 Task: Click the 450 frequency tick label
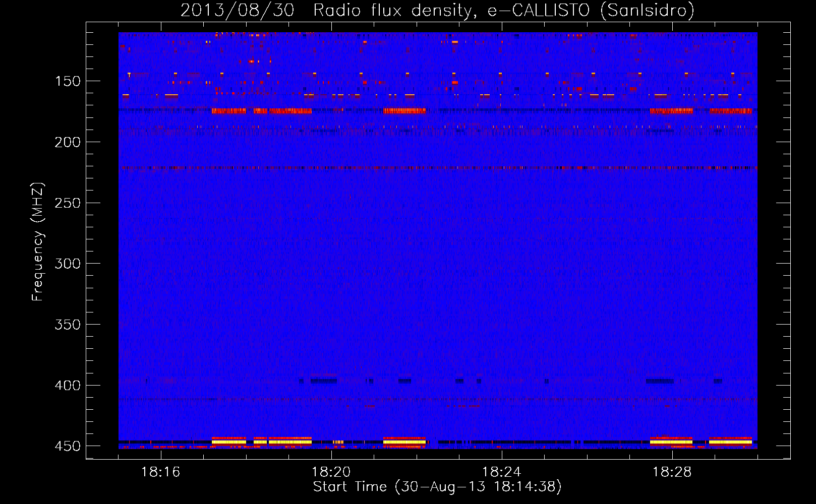[68, 447]
